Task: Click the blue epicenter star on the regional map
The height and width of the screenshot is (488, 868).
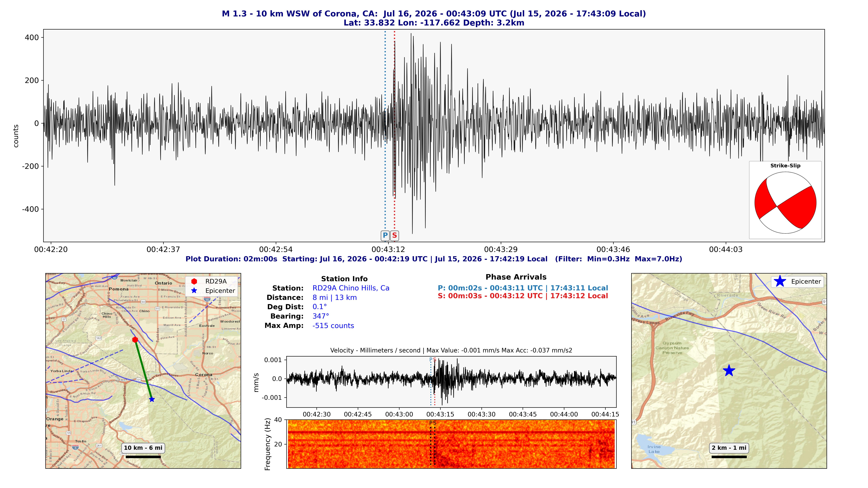Action: (x=152, y=399)
